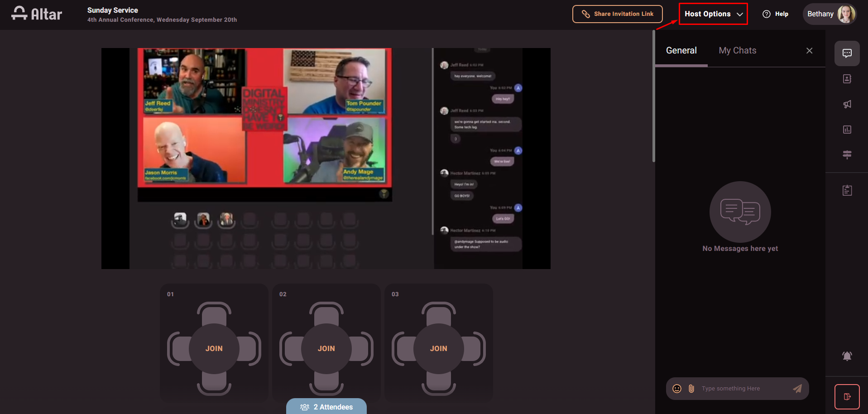Open the Help button

[x=775, y=14]
